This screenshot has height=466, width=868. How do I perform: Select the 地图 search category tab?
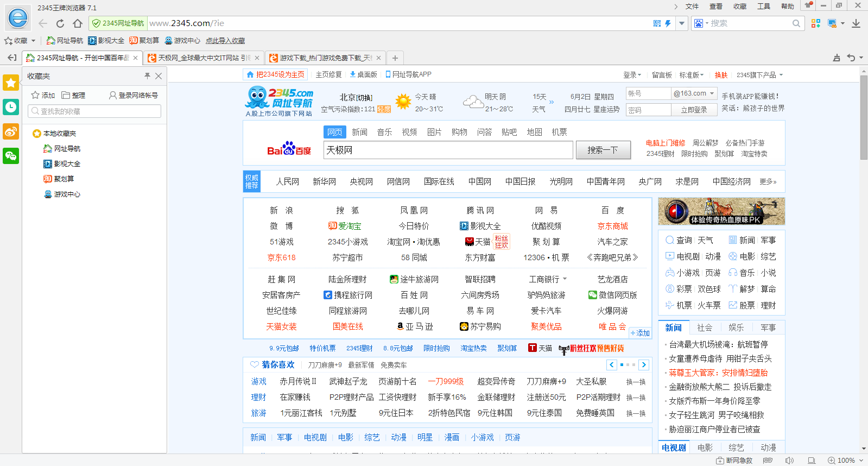pos(534,132)
